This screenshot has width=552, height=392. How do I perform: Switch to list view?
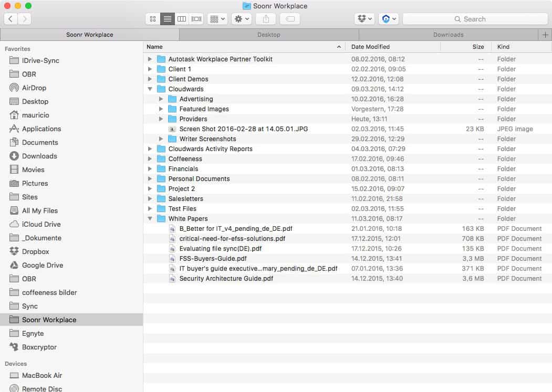(x=168, y=19)
